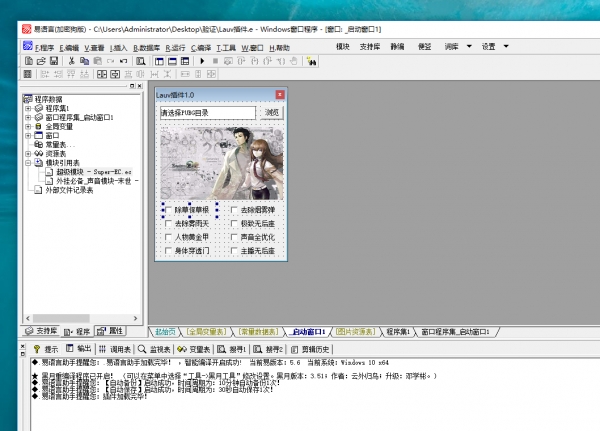Image resolution: width=600 pixels, height=431 pixels.
Task: Expand the 窗口程序集_启动窗口1 tree node
Action: [x=28, y=118]
